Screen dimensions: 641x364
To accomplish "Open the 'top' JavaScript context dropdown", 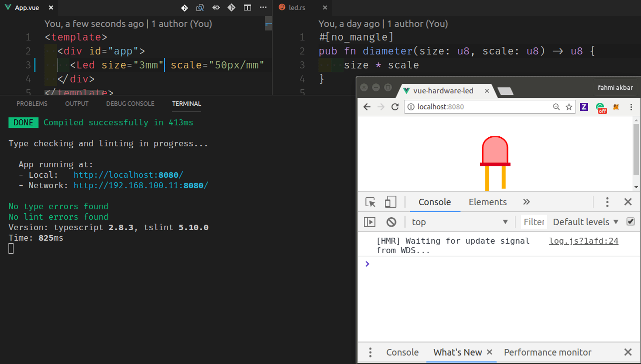I will pos(459,222).
